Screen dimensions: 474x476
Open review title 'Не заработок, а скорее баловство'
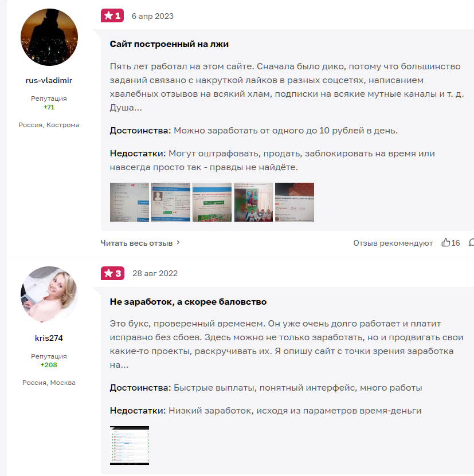pos(189,302)
